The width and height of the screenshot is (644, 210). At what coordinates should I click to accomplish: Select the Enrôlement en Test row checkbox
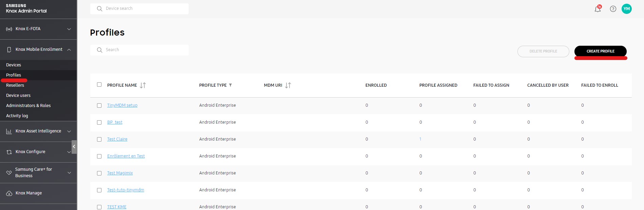(99, 156)
